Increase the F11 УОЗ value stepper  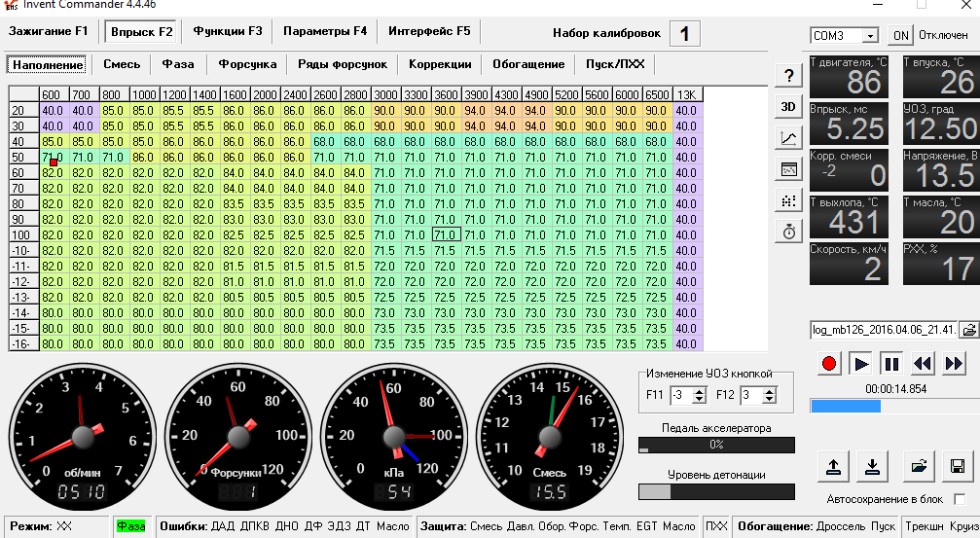tap(700, 391)
